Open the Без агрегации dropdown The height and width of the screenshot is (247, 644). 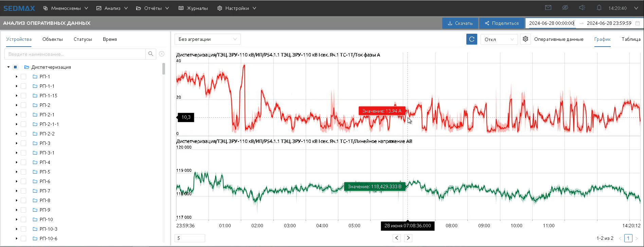(x=207, y=39)
